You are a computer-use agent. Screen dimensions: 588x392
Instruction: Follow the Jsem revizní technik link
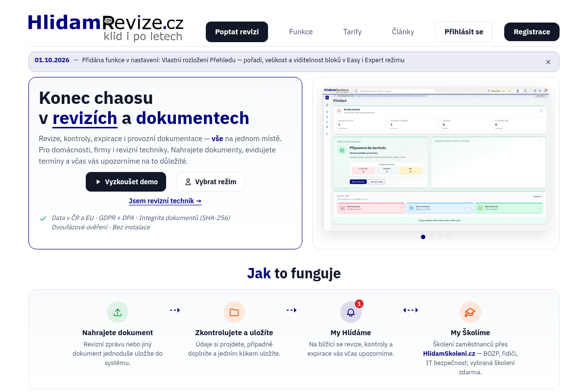click(x=165, y=201)
